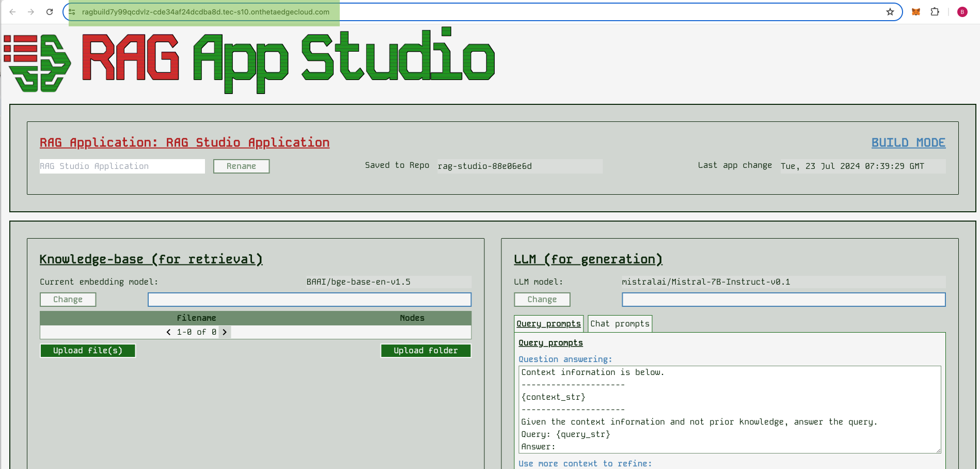Screen dimensions: 980x469
Task: Open BUILD MODE
Action: [x=908, y=143]
